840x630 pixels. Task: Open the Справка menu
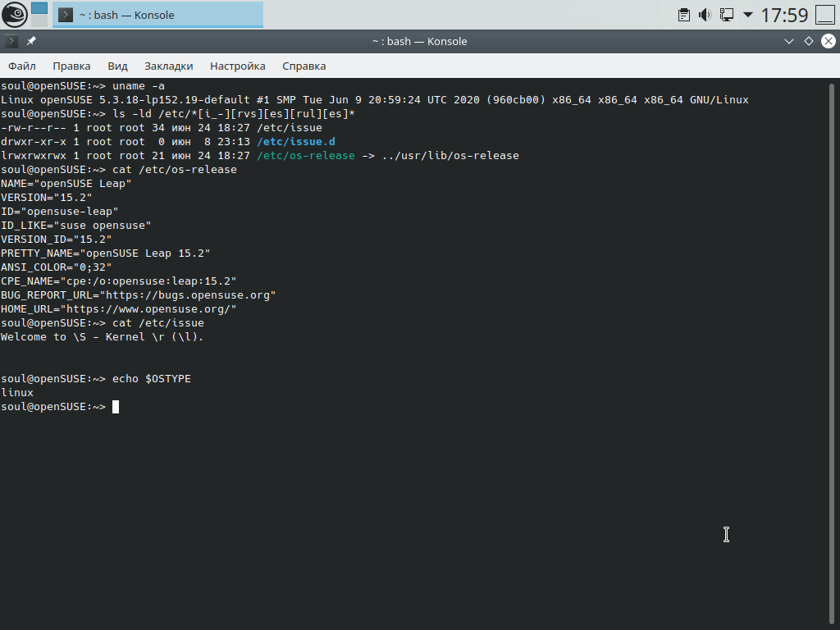304,66
